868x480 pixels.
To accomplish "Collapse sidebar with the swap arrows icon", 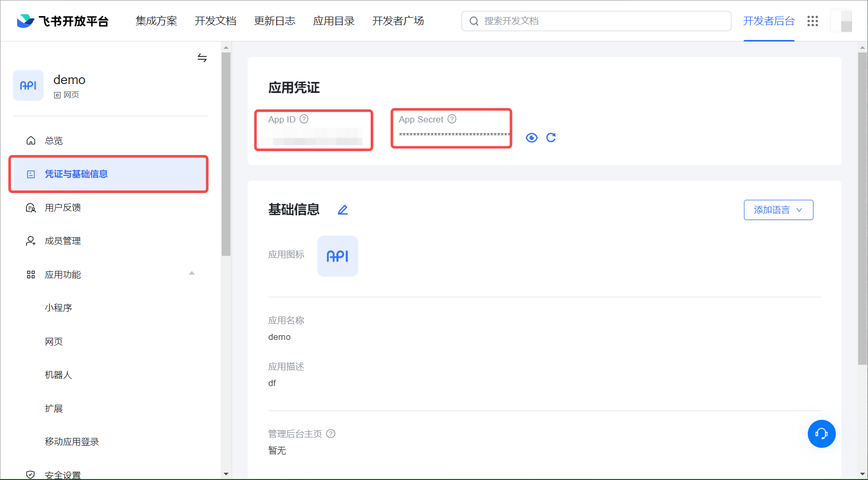I will tap(202, 58).
